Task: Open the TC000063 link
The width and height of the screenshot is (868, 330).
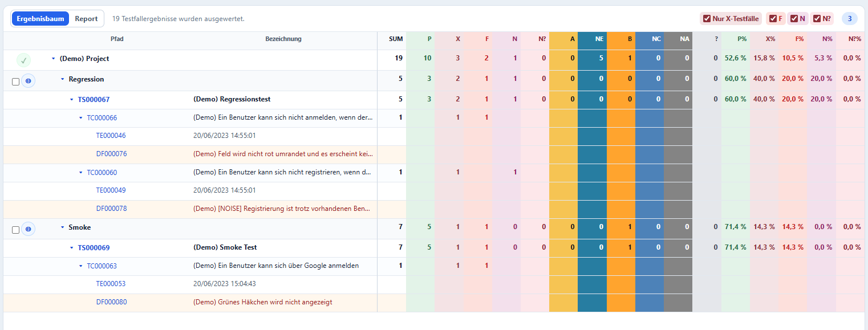Action: coord(102,266)
